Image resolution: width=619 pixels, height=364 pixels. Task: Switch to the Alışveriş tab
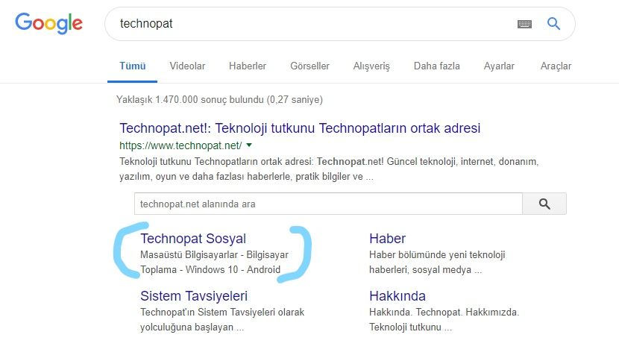371,66
